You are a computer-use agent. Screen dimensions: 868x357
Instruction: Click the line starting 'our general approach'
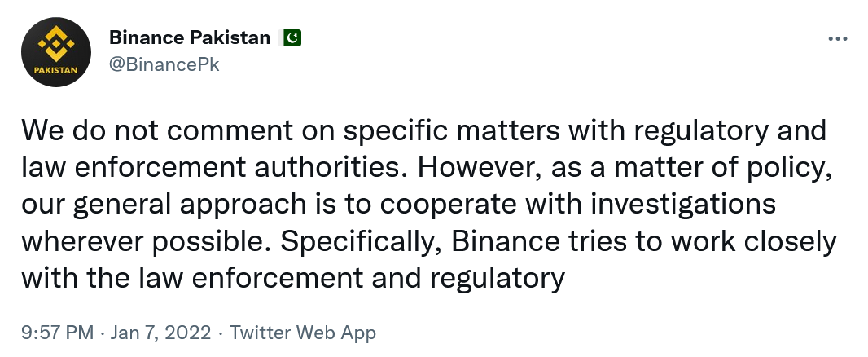(397, 204)
